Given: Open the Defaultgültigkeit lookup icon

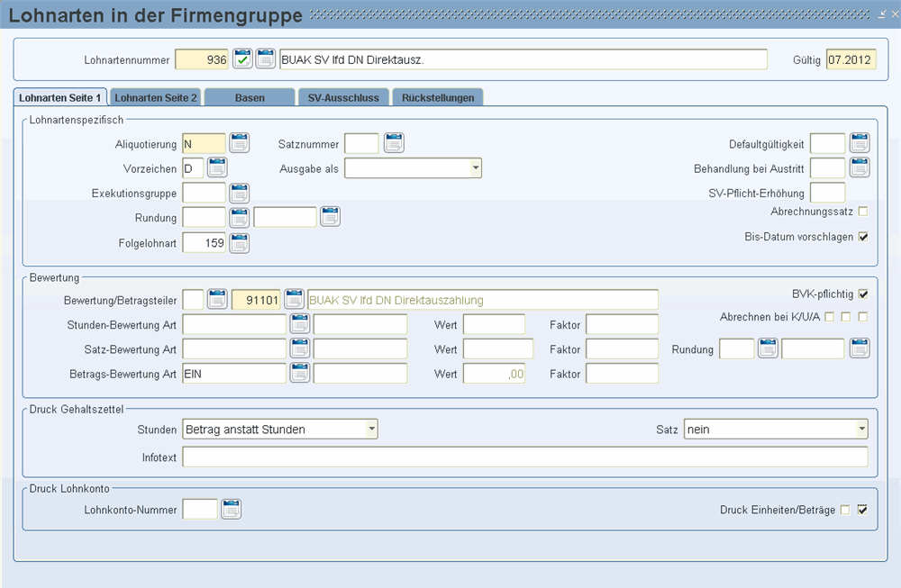Looking at the screenshot, I should (x=860, y=143).
